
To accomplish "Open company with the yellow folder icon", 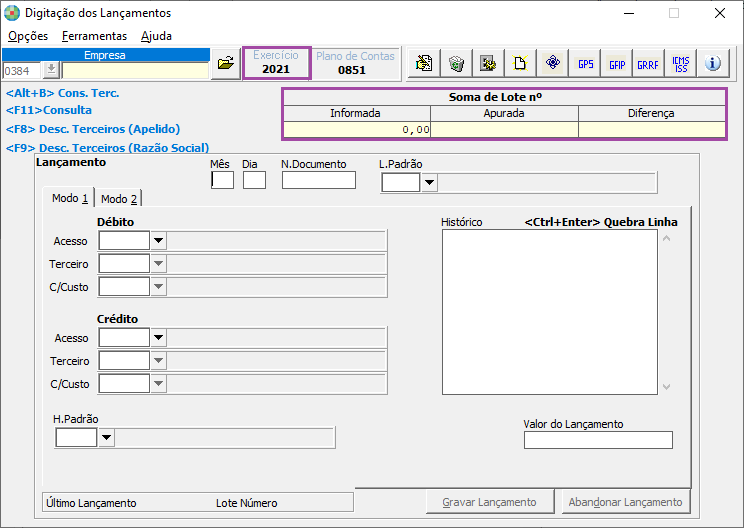I will 226,63.
